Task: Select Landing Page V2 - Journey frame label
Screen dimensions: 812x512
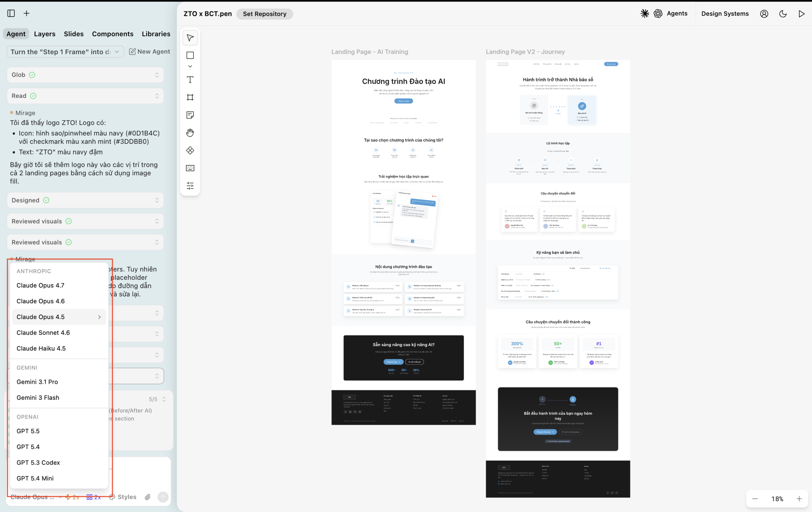Action: pos(525,52)
